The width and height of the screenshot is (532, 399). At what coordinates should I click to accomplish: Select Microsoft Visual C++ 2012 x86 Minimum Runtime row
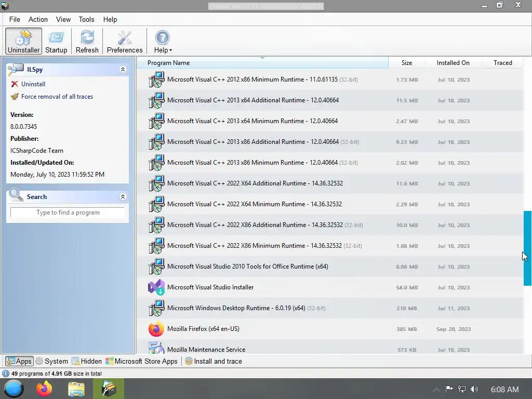click(x=330, y=79)
